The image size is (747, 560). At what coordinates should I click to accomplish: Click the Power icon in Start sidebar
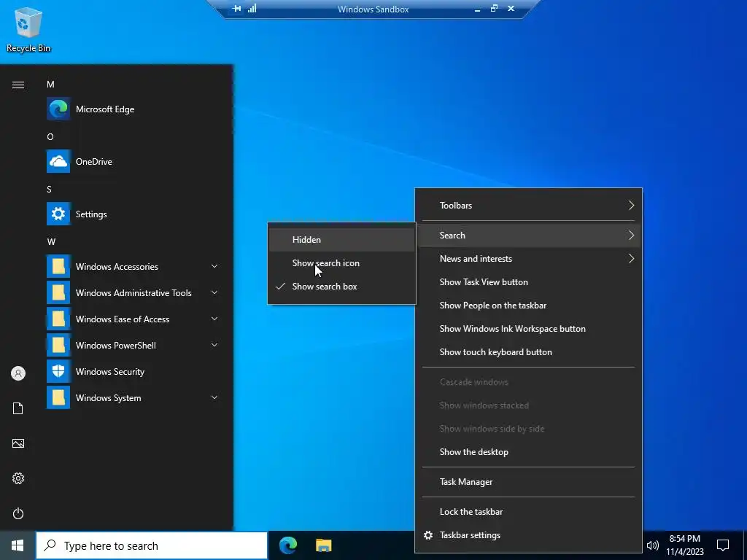pyautogui.click(x=18, y=513)
